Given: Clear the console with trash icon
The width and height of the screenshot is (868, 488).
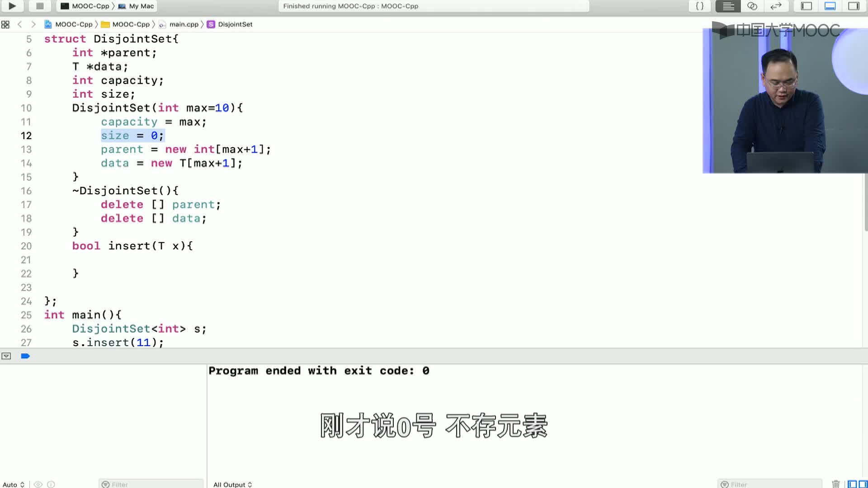Looking at the screenshot, I should (836, 484).
